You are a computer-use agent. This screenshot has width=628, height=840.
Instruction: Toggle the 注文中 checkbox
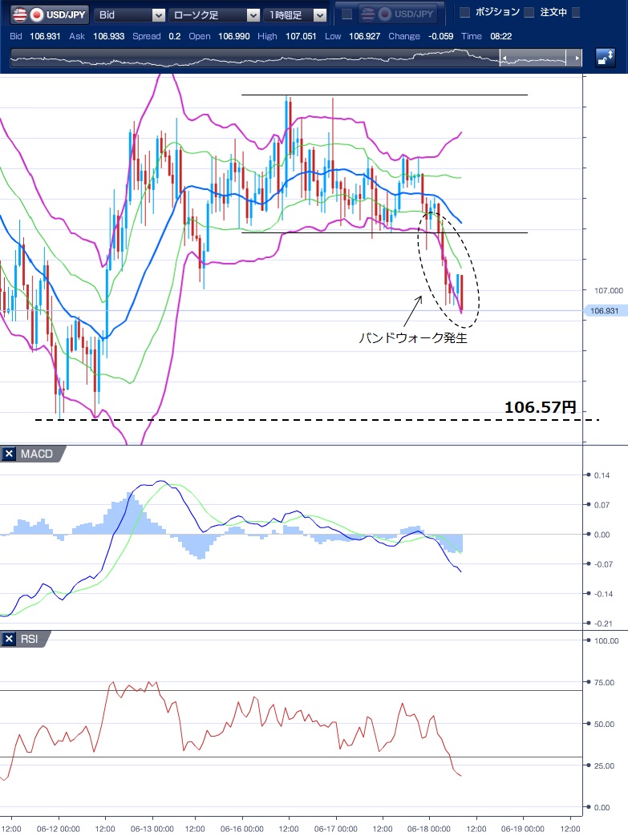click(529, 12)
